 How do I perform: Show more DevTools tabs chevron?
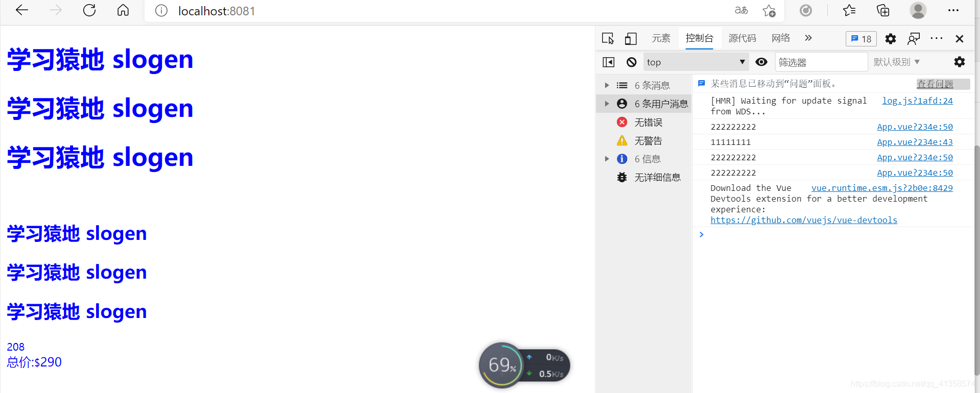pyautogui.click(x=808, y=38)
